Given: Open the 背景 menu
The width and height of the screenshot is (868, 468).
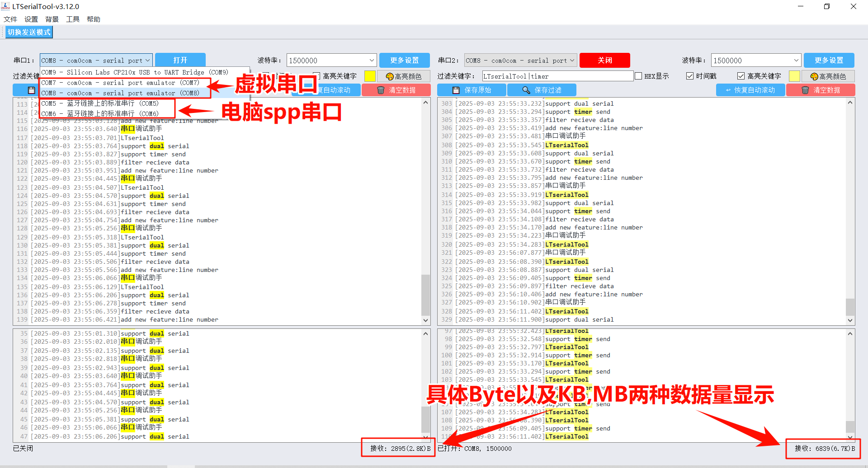Looking at the screenshot, I should (x=52, y=19).
